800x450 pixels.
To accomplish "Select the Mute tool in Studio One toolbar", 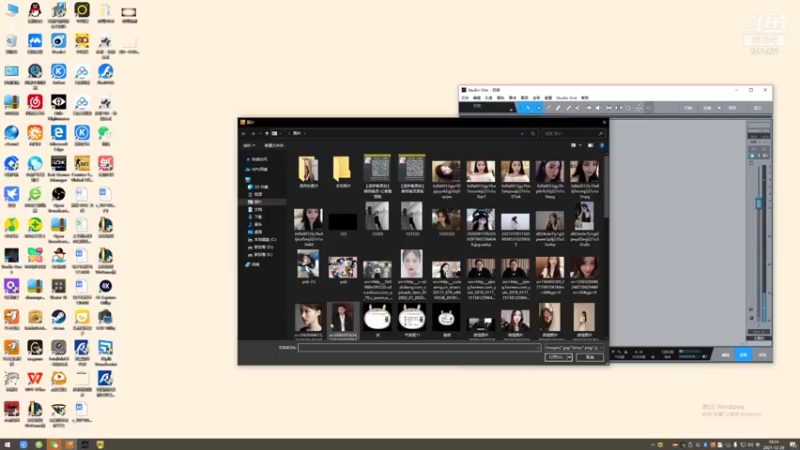I will pyautogui.click(x=578, y=108).
